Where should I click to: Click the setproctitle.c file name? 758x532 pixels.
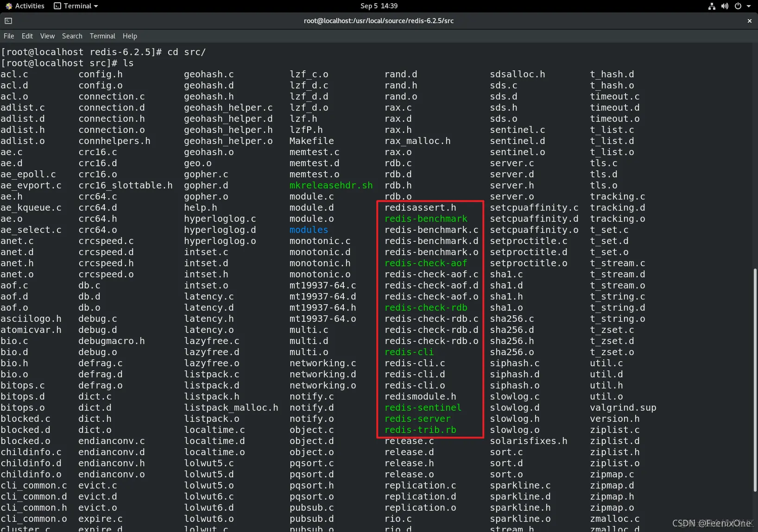pos(529,241)
